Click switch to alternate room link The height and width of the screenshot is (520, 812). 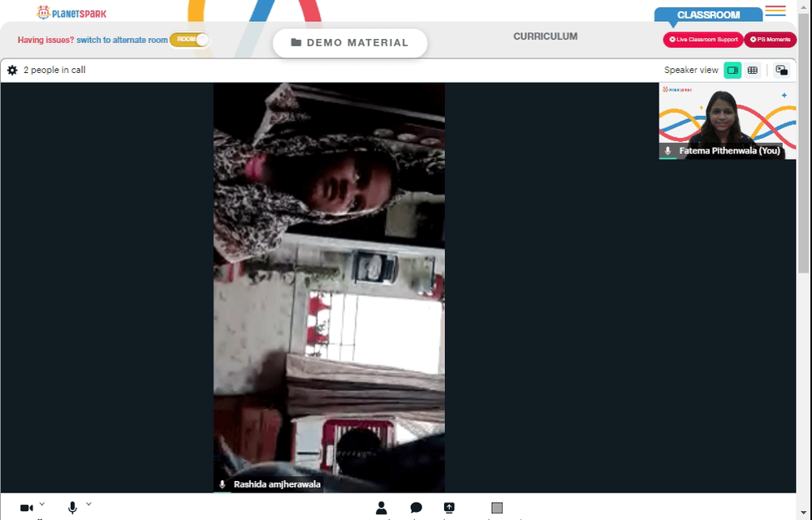click(123, 40)
